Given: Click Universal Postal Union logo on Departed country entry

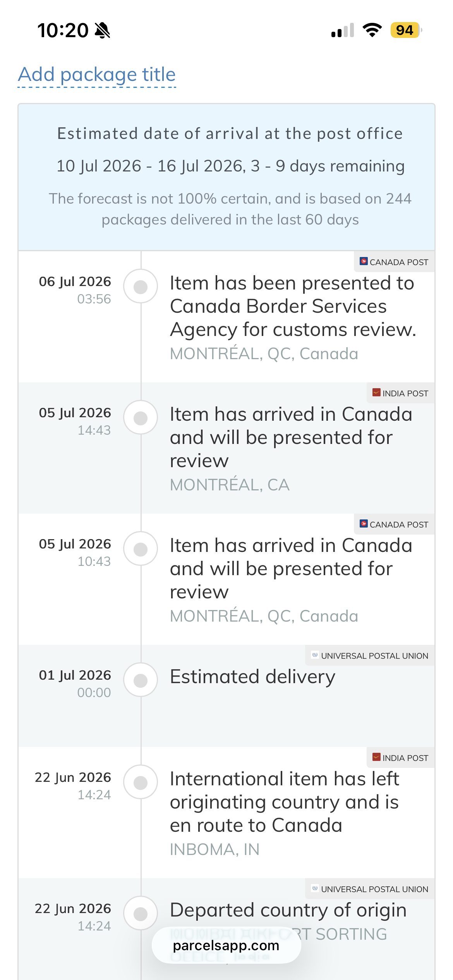Looking at the screenshot, I should point(315,888).
